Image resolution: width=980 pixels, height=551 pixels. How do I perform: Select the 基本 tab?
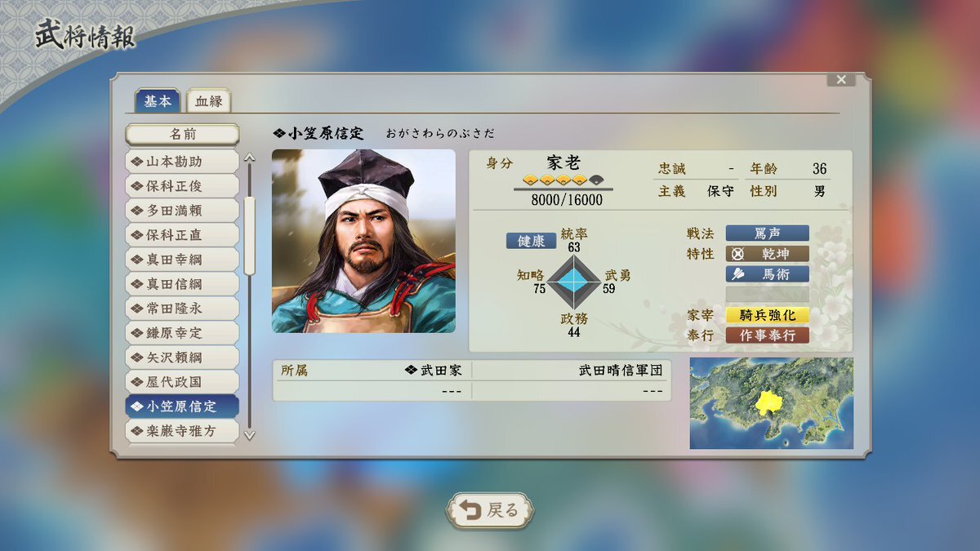(158, 100)
